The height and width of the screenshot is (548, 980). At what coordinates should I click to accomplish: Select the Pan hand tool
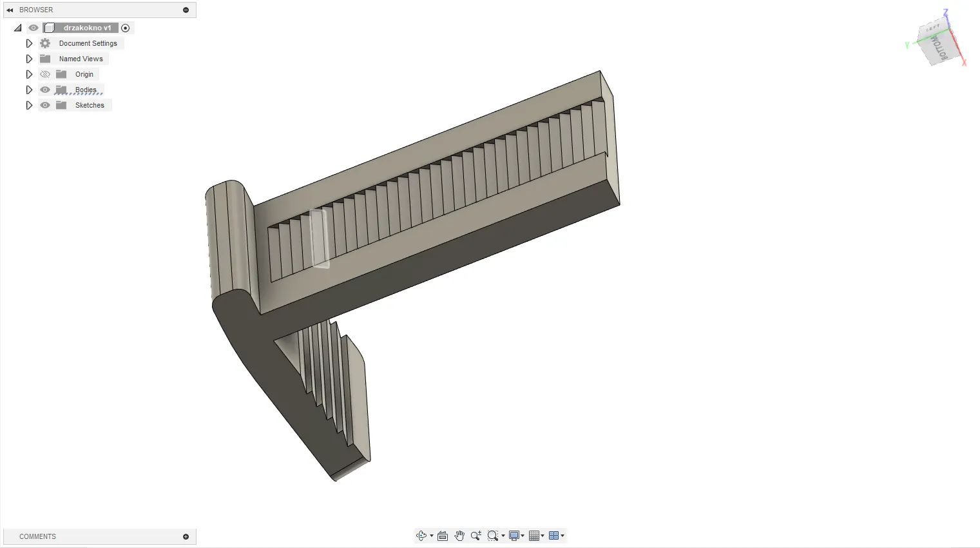click(459, 536)
